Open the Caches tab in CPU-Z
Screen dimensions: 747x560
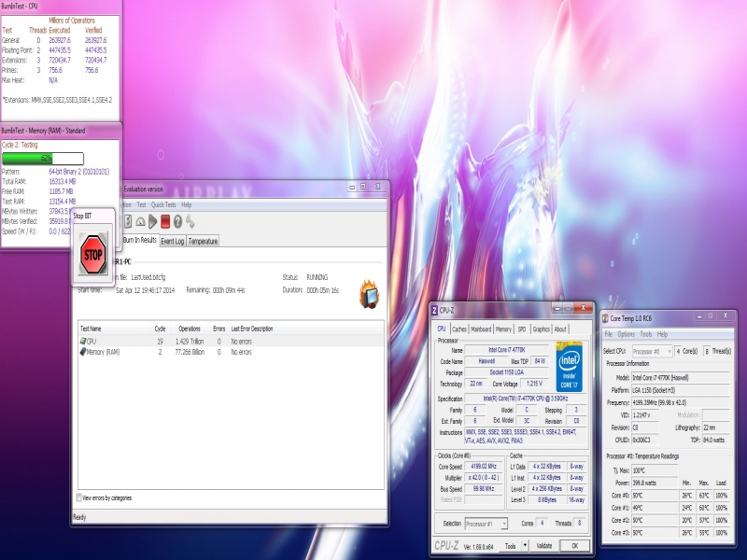tap(459, 329)
